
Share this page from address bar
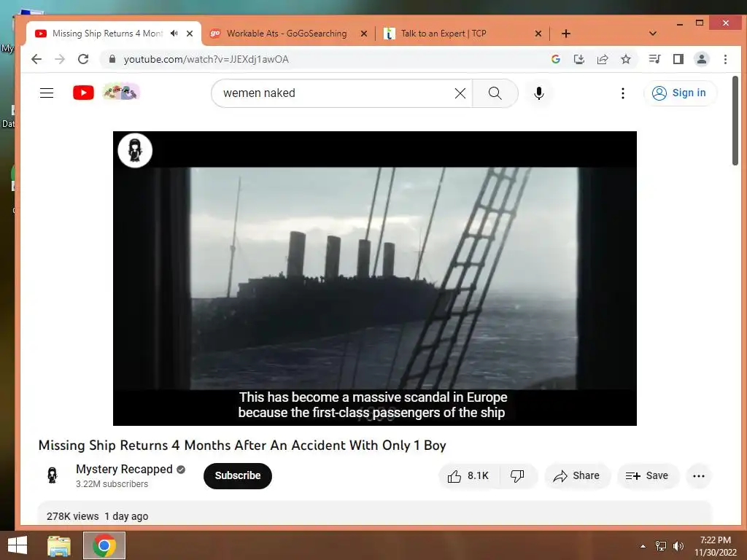point(602,59)
